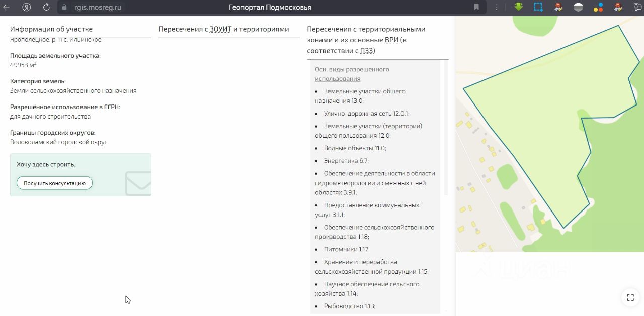Open the green download arrow extension
The image size is (644, 316).
tap(519, 7)
